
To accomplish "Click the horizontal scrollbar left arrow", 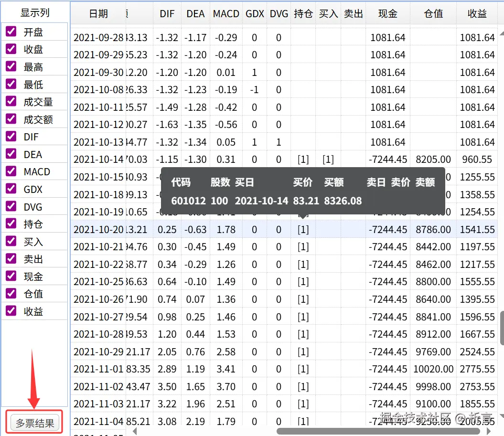I will point(135,431).
